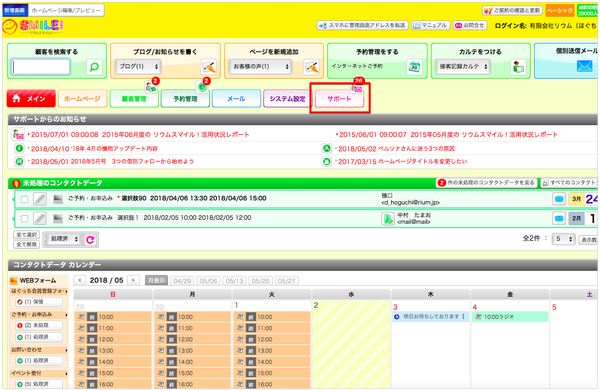Click the support report icon beside 2015/07/01 notice

point(18,134)
